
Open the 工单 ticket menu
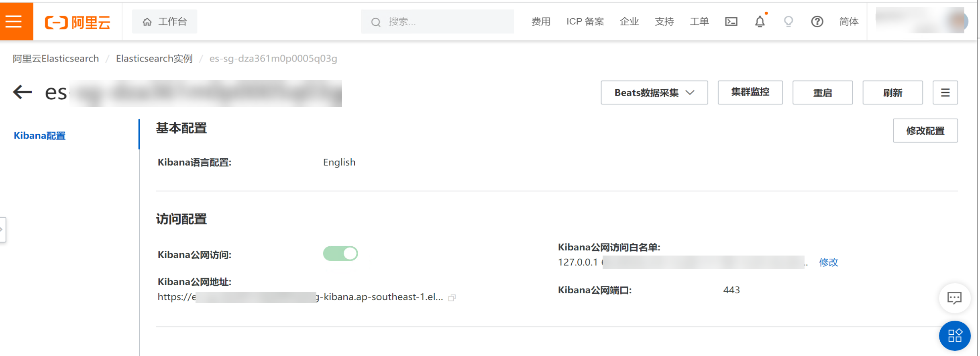point(699,22)
